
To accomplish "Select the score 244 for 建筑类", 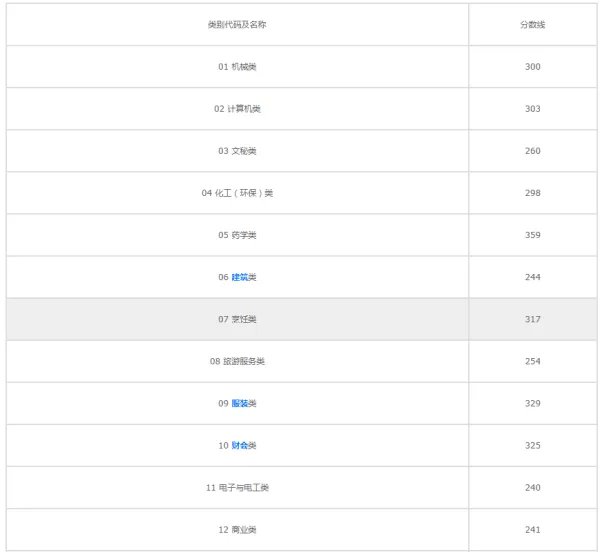I will (x=532, y=277).
